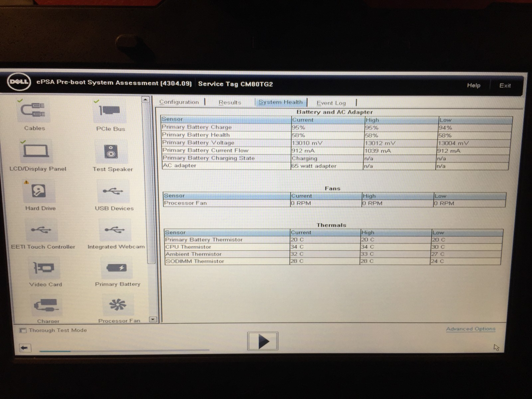Click the 13010 mV current value
Viewport: 532px width, 399px height.
(x=307, y=143)
